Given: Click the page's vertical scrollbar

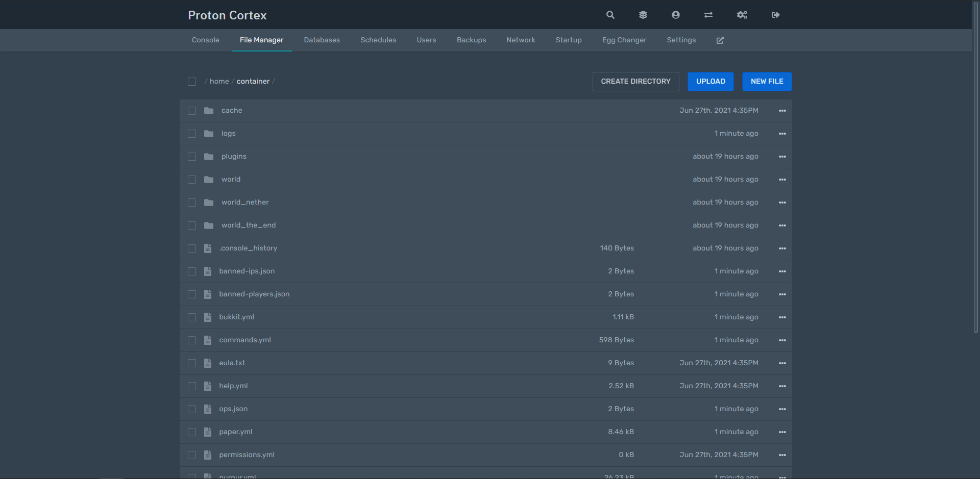Looking at the screenshot, I should [x=975, y=168].
